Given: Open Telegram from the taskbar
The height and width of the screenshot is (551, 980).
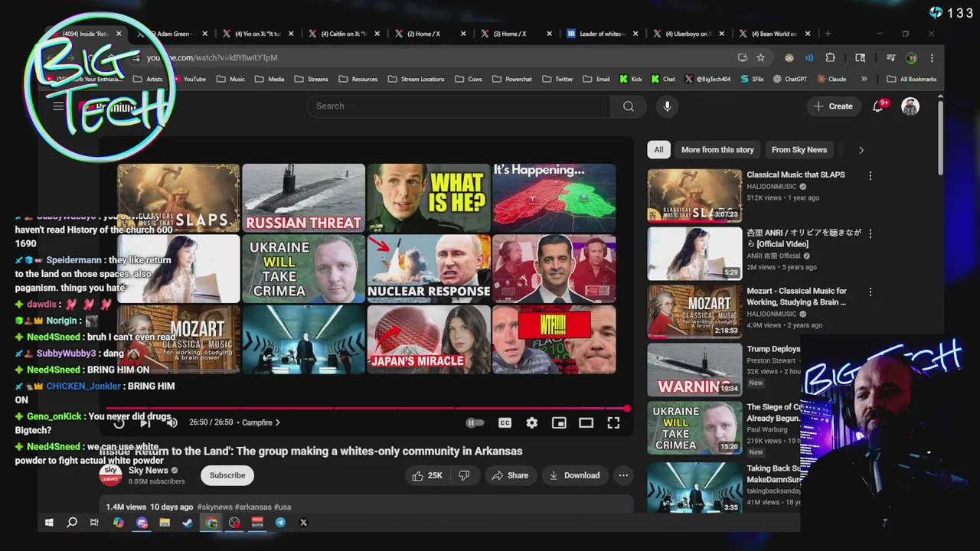Looking at the screenshot, I should click(x=280, y=523).
